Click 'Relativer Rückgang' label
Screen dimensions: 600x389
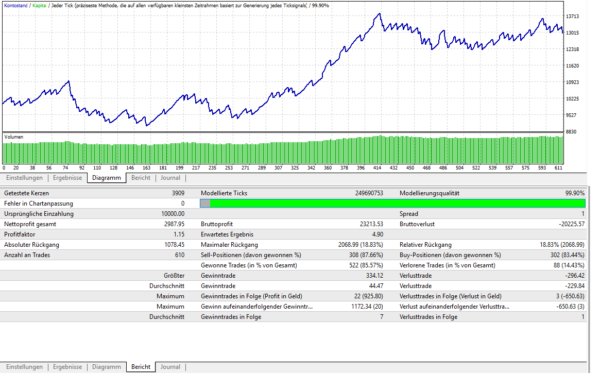[x=426, y=245]
